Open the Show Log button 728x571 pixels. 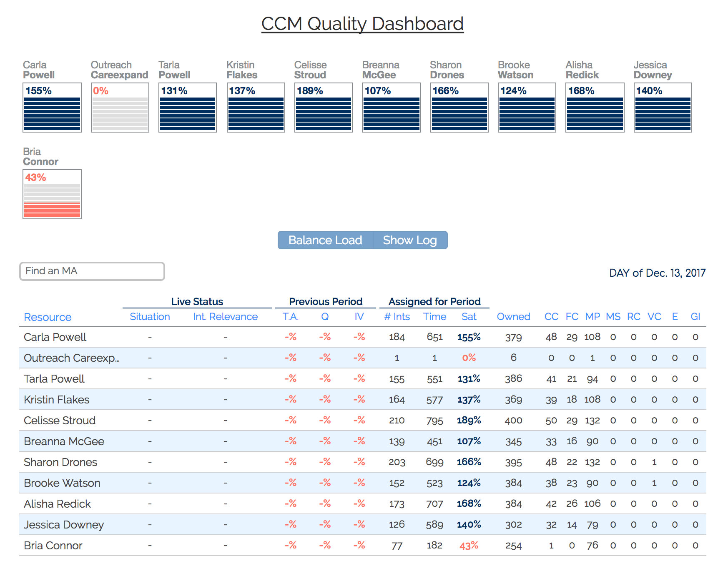[x=410, y=240]
